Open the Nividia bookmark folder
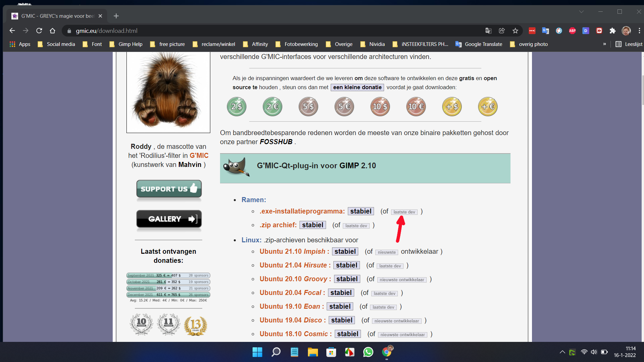The width and height of the screenshot is (644, 362). pos(372,44)
